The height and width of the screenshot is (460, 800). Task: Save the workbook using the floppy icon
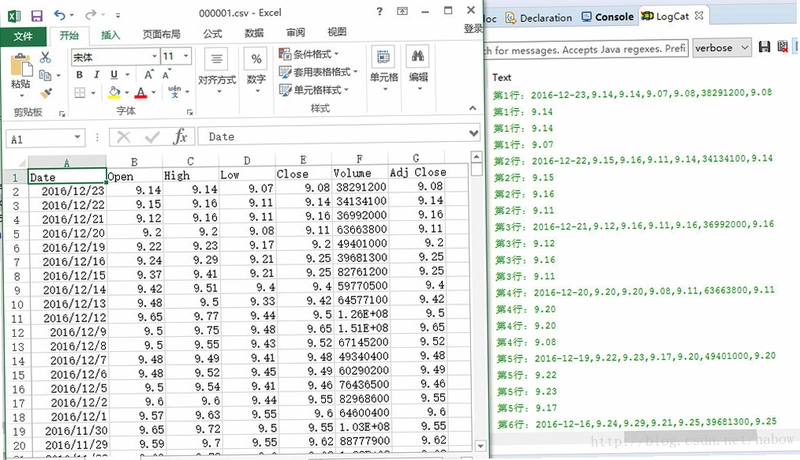click(37, 15)
